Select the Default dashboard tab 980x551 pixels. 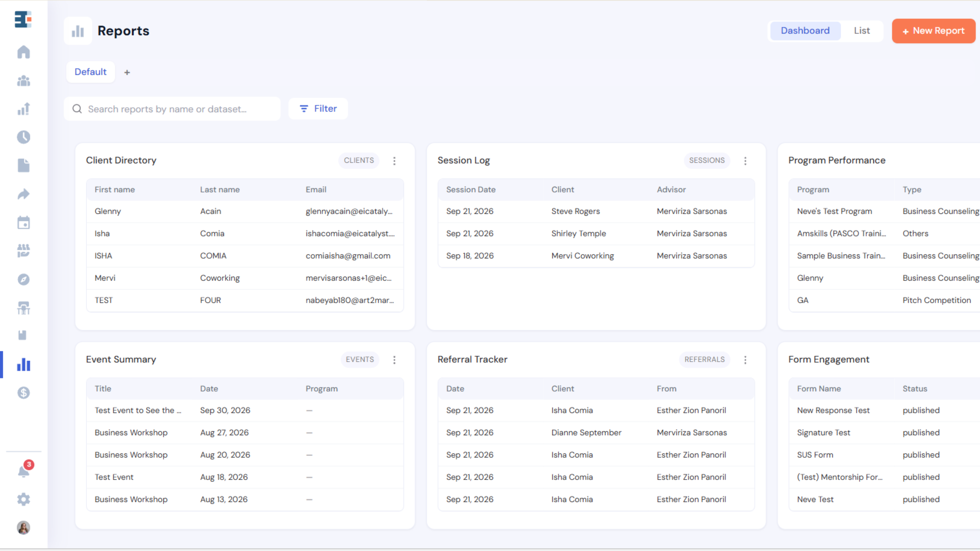(x=90, y=72)
